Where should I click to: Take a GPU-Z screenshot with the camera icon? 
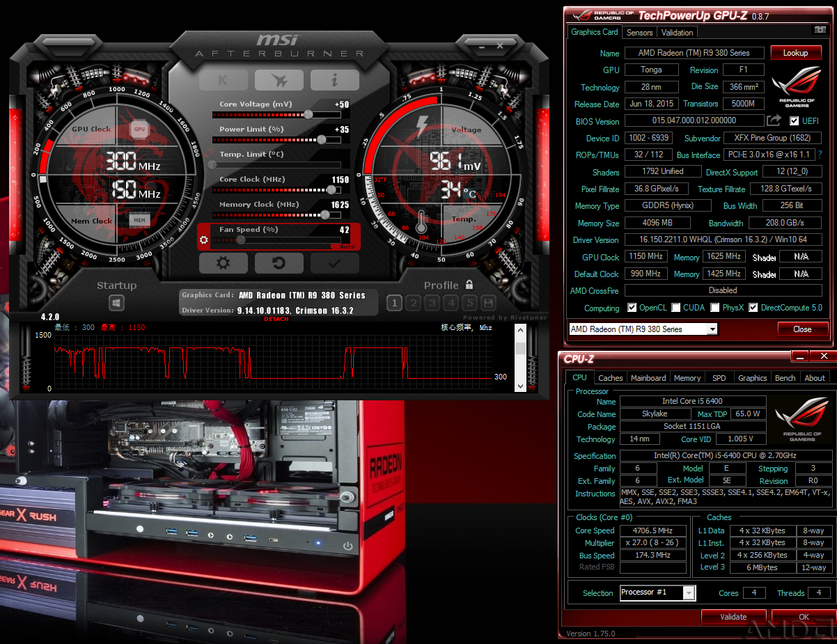(x=820, y=31)
